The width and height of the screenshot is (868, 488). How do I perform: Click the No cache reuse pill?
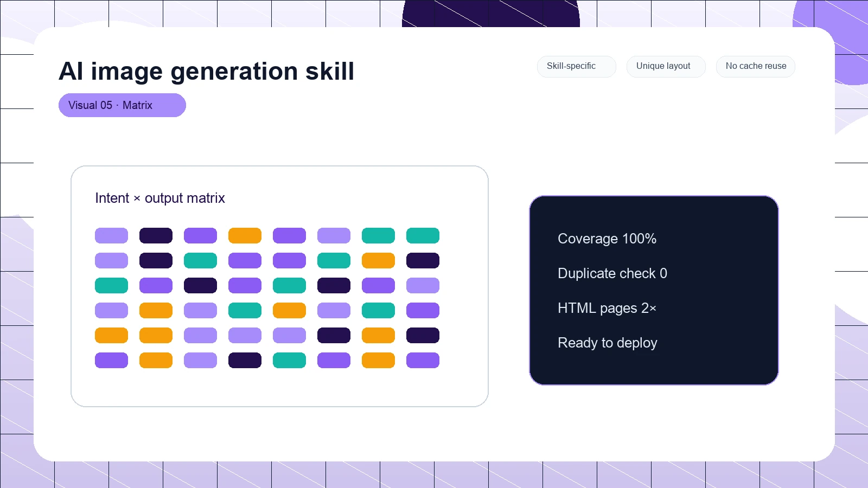pos(755,66)
